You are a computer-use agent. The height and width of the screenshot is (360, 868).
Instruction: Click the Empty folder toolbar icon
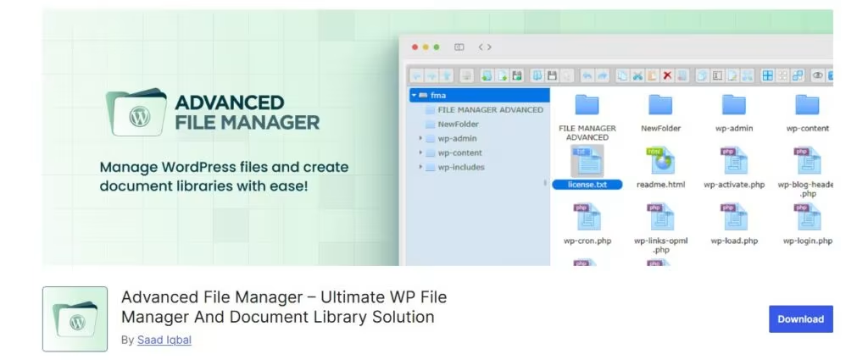(682, 75)
